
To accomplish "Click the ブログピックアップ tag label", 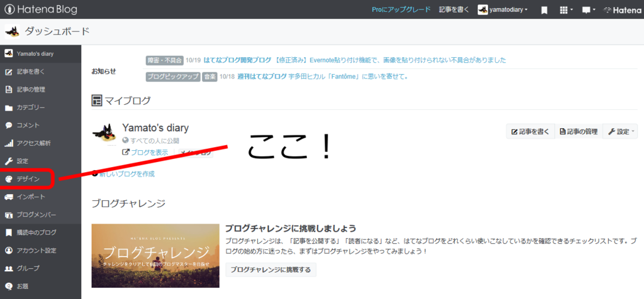I will (x=173, y=77).
